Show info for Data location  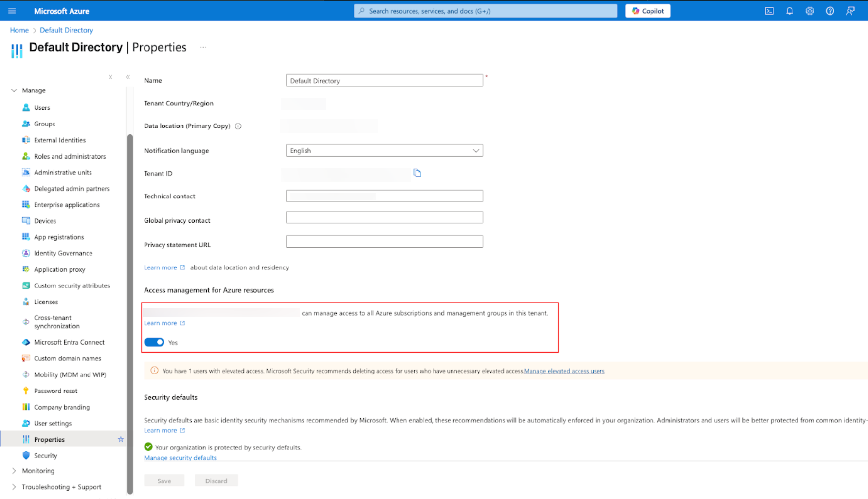pos(238,126)
